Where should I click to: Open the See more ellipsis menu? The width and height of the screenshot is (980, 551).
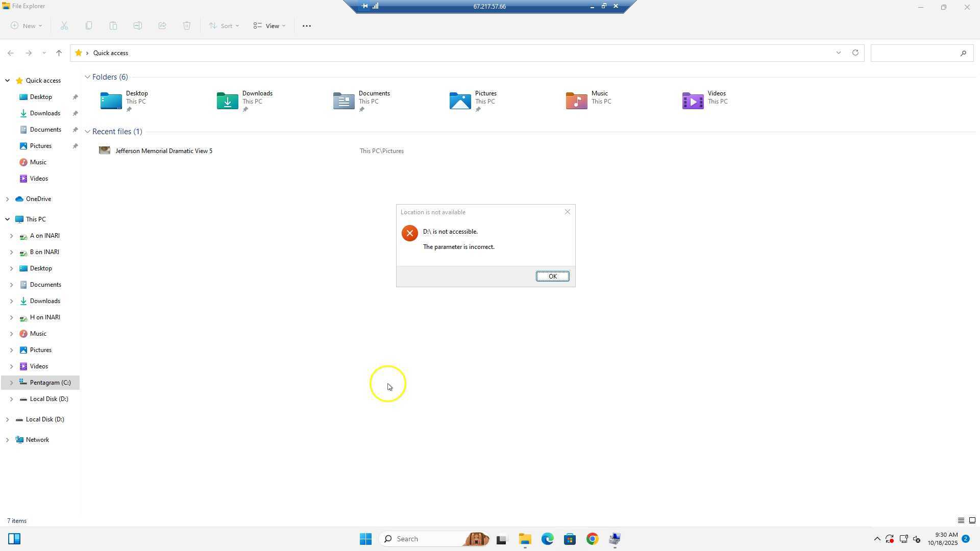click(307, 26)
